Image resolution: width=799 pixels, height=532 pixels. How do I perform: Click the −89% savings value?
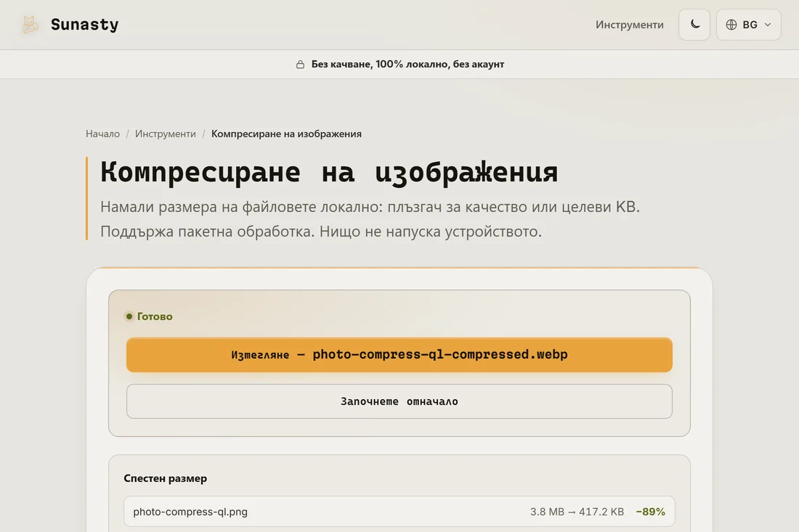coord(650,512)
